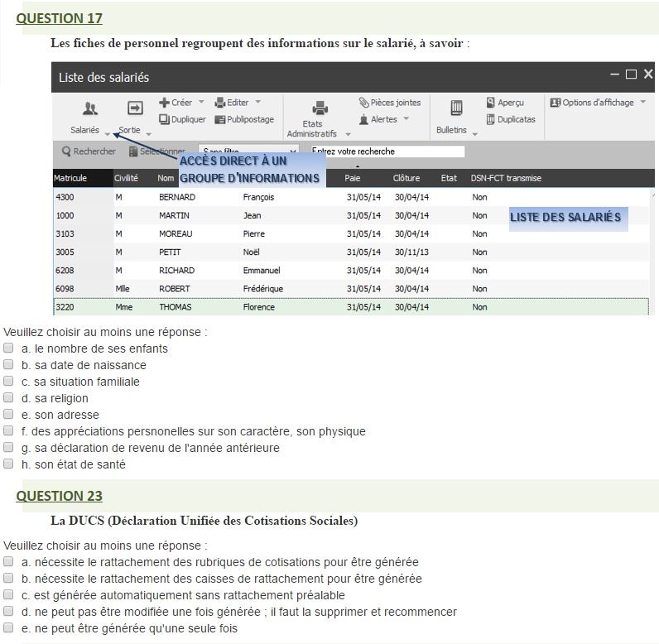Sort by DSN-FCT transmise column header
The image size is (659, 644).
pyautogui.click(x=506, y=178)
